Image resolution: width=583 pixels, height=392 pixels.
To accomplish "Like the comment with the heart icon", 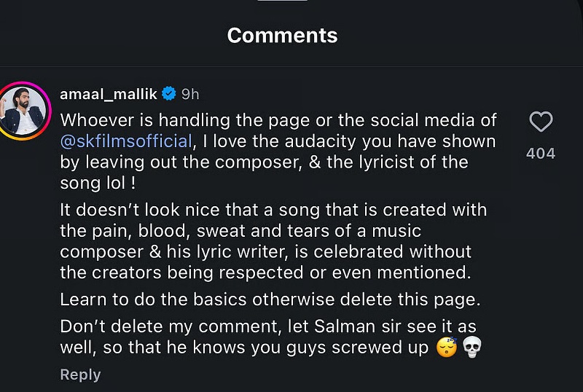I will [x=541, y=122].
